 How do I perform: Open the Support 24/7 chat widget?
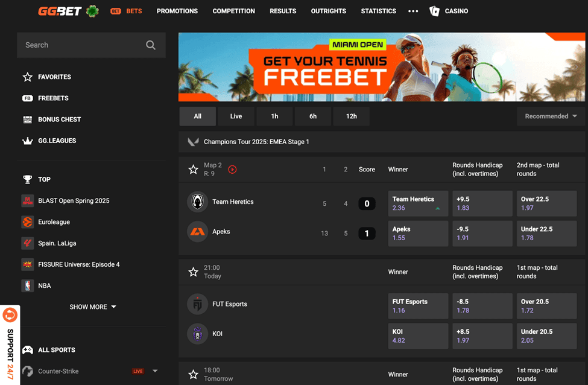(10, 345)
